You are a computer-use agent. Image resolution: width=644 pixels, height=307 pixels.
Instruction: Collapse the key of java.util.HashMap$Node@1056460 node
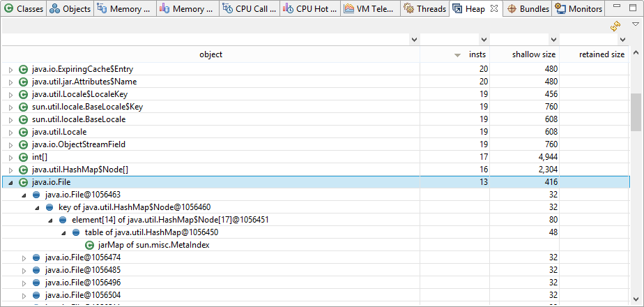[x=36, y=207]
